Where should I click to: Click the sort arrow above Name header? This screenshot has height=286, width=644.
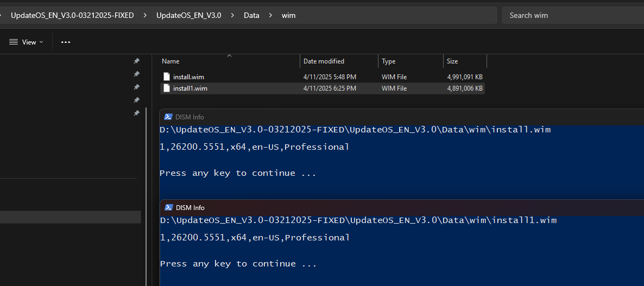click(230, 55)
